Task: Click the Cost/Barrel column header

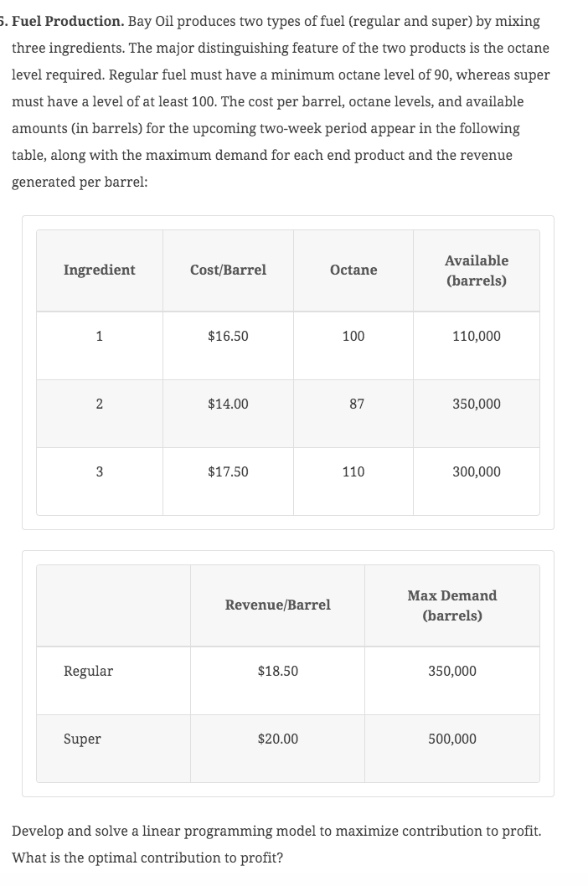Action: (x=228, y=270)
